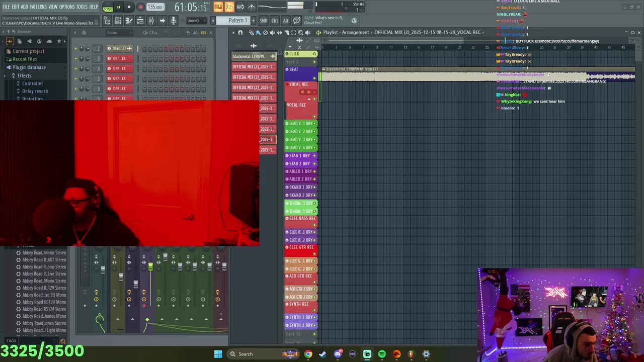Open Browser cloud library icon

[x=49, y=41]
